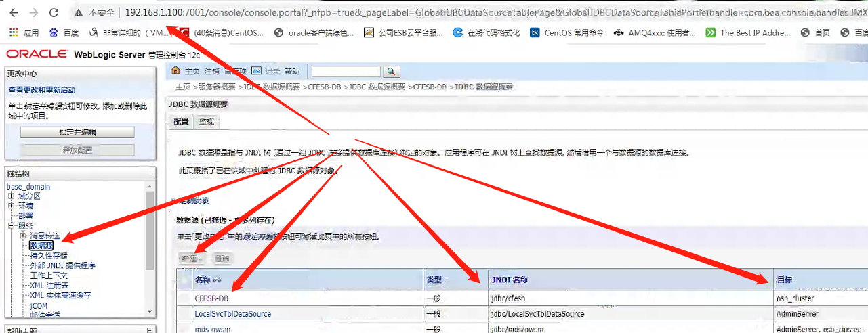Click the magnifier search button

click(x=392, y=71)
